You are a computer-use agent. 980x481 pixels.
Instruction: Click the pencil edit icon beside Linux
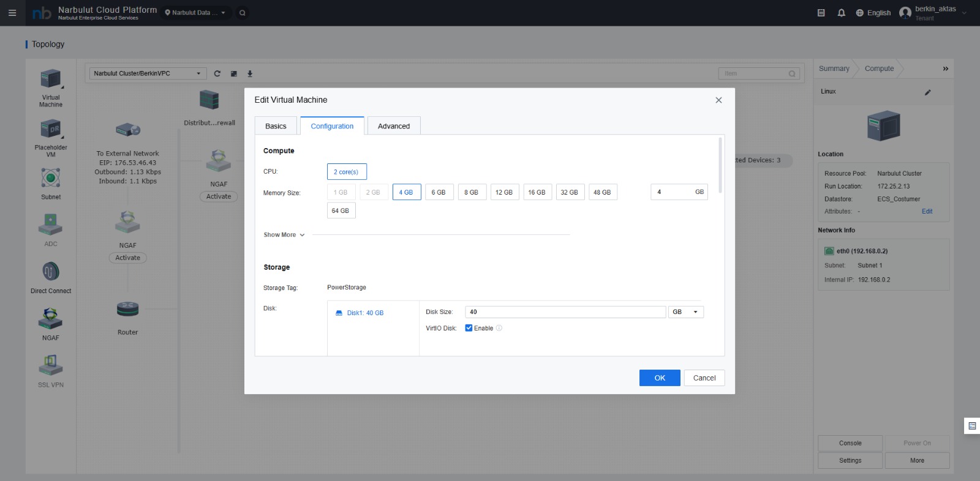[x=927, y=92]
